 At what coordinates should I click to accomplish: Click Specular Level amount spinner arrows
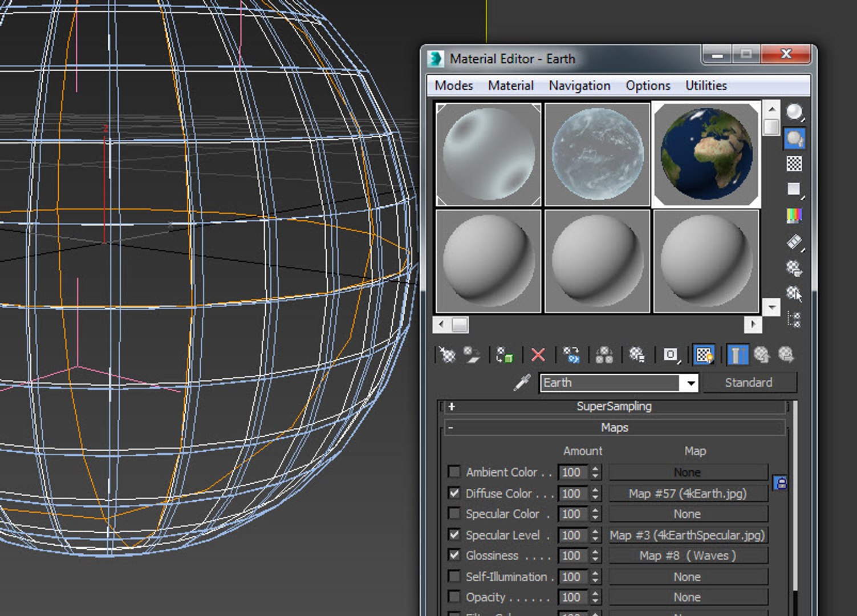coord(595,535)
